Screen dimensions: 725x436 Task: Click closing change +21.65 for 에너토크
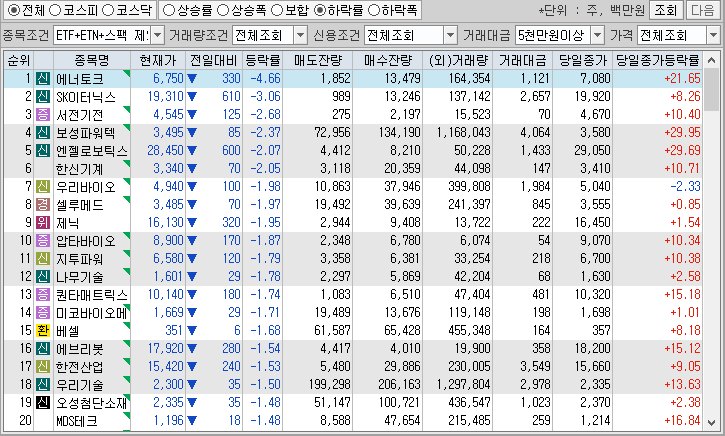[682, 78]
